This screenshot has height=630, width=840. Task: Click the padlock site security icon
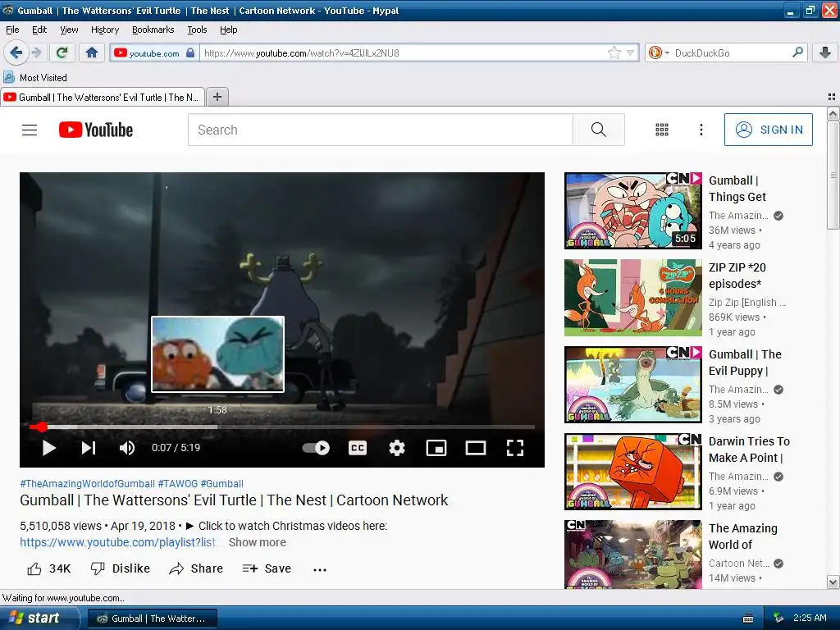click(x=190, y=52)
